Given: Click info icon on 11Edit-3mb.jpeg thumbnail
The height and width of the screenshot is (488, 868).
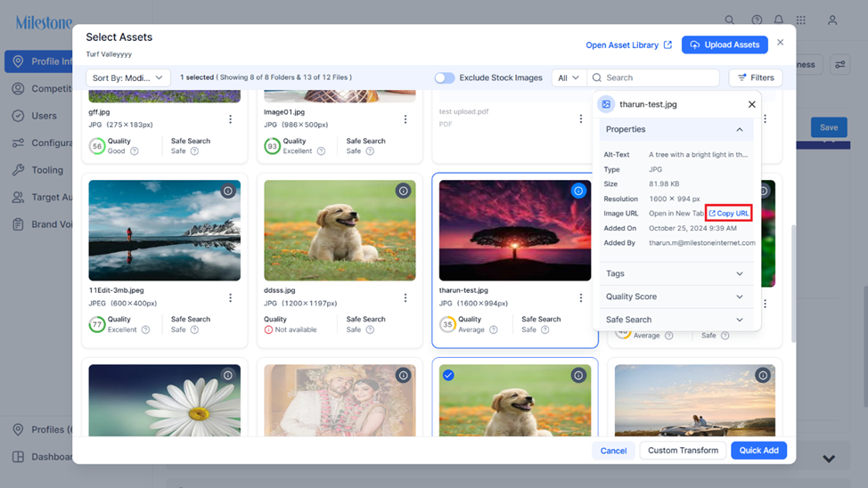Looking at the screenshot, I should (227, 191).
